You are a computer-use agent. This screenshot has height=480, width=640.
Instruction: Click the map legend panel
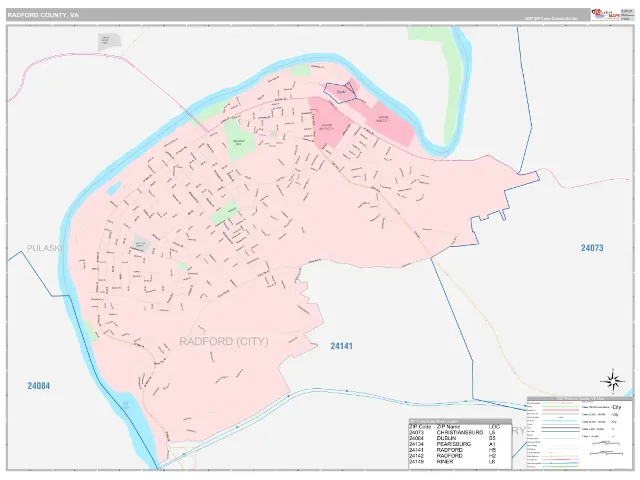coord(580,433)
